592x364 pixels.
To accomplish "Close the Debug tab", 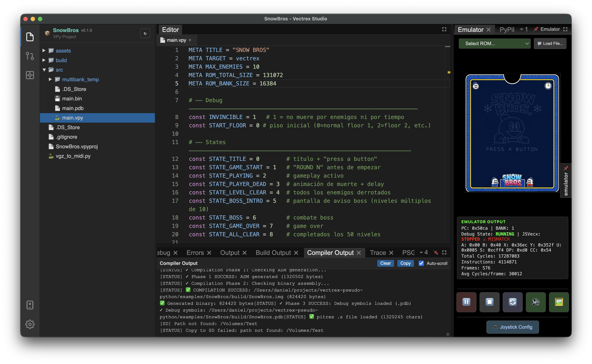I will 175,253.
